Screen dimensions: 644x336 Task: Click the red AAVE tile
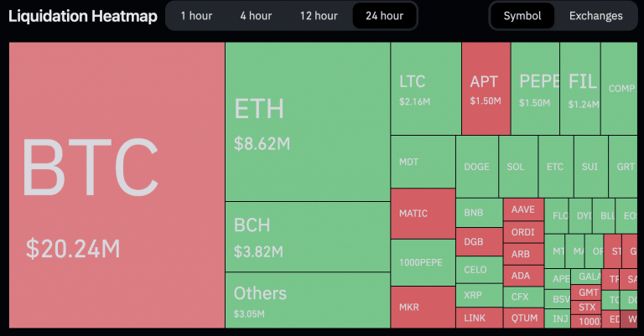(x=522, y=209)
